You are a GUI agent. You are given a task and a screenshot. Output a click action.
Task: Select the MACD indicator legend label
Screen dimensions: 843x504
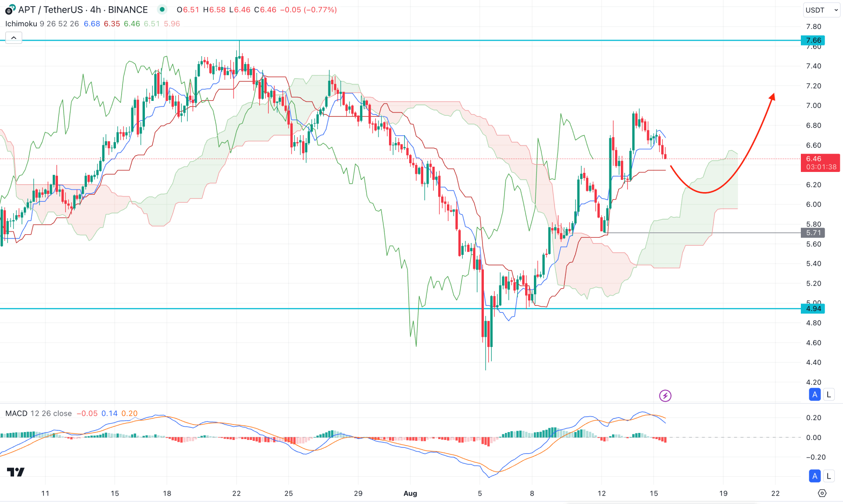[16, 413]
